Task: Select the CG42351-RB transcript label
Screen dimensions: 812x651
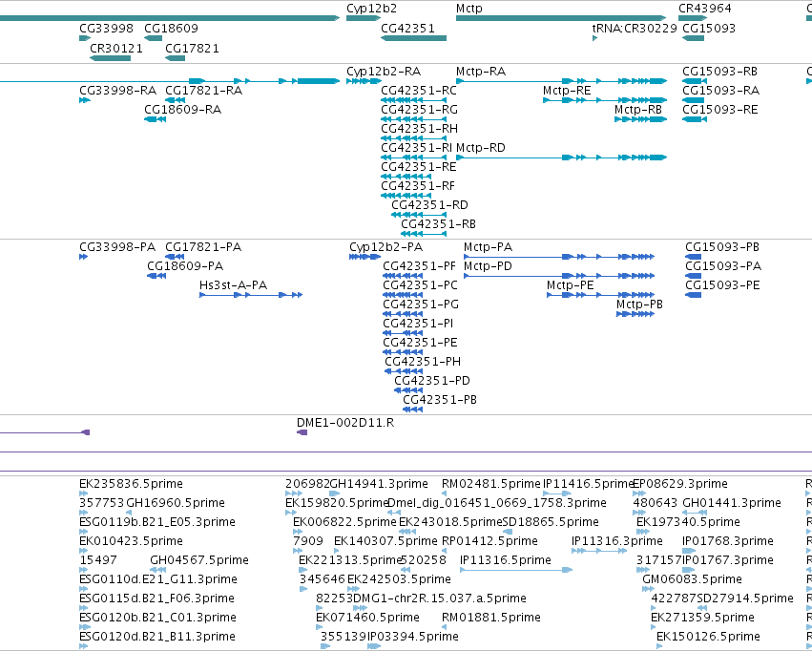Action: [x=439, y=224]
